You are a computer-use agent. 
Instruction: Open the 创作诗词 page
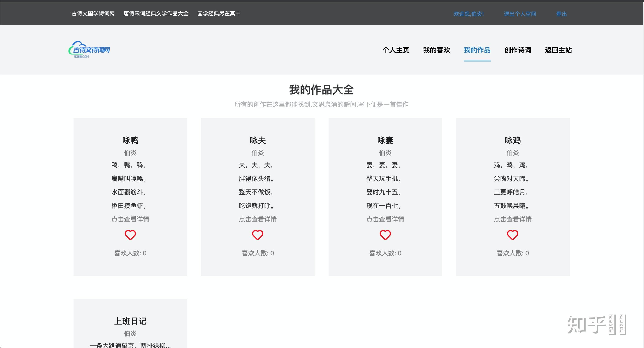tap(518, 50)
